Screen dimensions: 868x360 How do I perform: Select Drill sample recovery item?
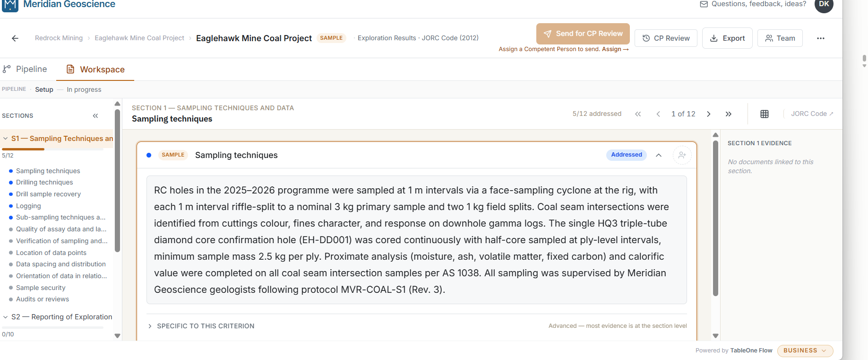(48, 194)
